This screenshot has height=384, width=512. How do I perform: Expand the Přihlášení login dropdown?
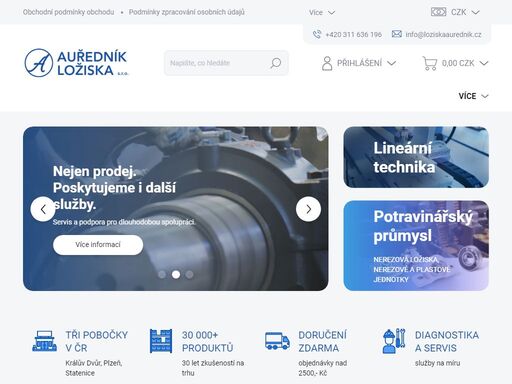(359, 63)
